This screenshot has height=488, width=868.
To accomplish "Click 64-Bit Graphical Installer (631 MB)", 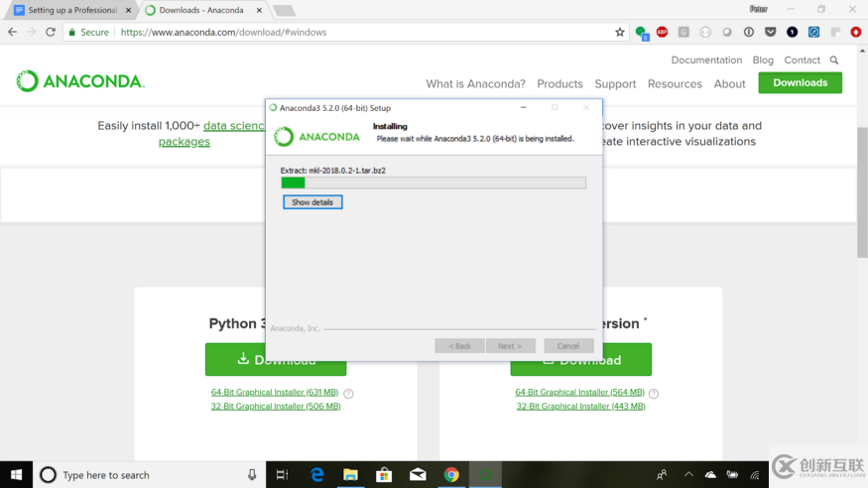I will tap(275, 392).
